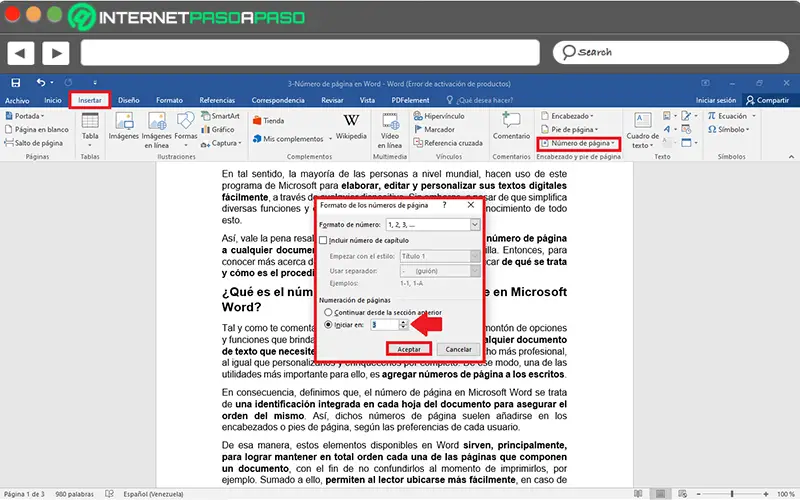Switch to the Revisar tab
Image resolution: width=800 pixels, height=500 pixels.
coord(332,101)
